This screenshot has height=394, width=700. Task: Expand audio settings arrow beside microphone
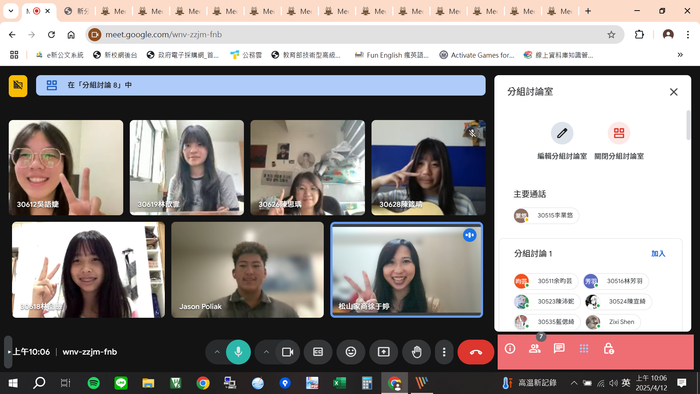217,352
